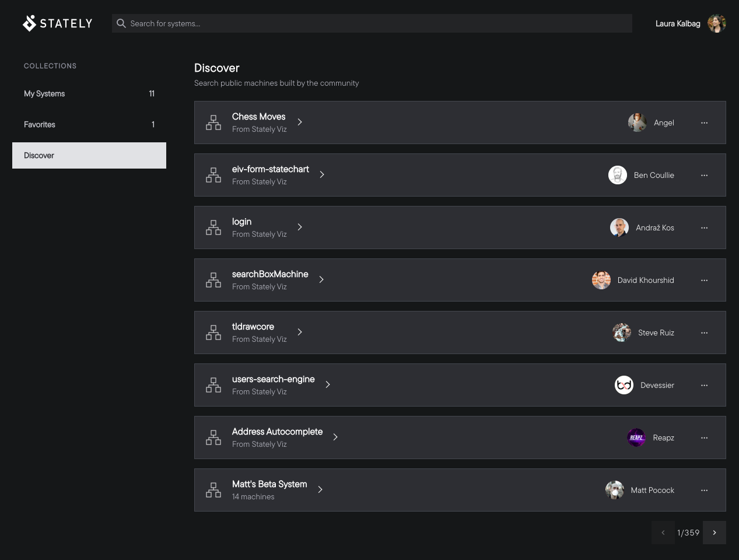Expand the eiv-form-statechart chevron
This screenshot has height=560, width=739.
click(322, 174)
